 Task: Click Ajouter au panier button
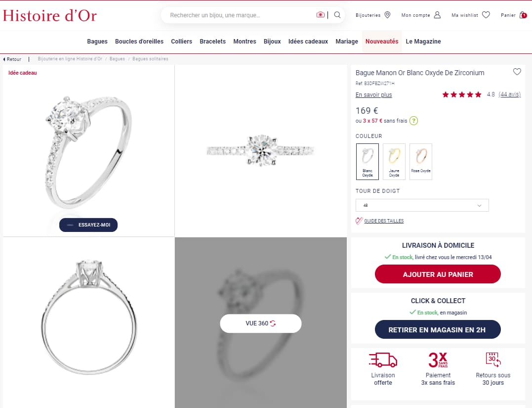pyautogui.click(x=438, y=274)
